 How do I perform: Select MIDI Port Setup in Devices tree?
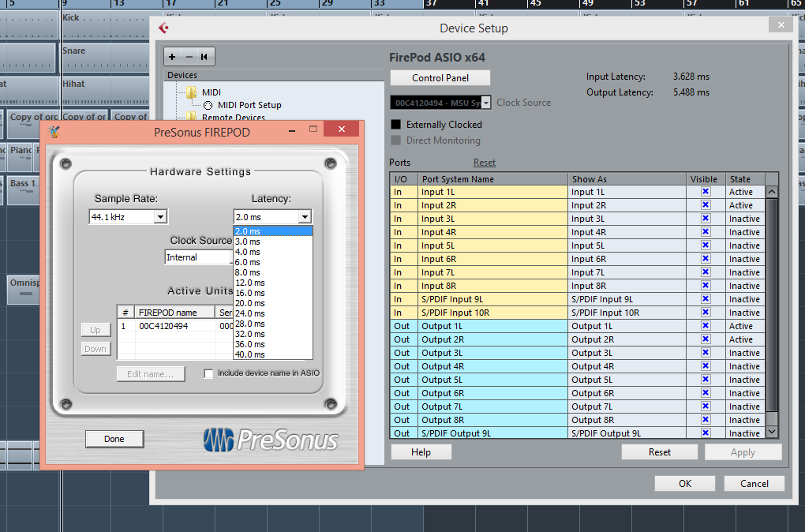click(x=249, y=105)
